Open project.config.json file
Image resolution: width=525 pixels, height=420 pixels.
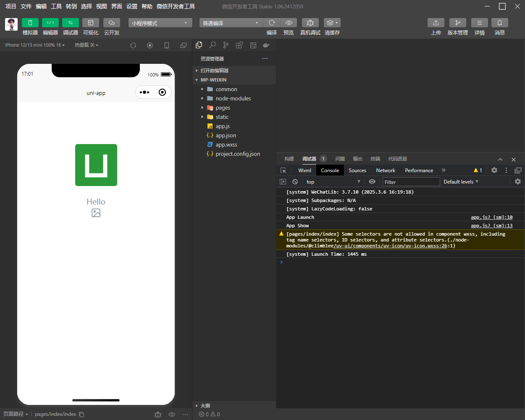pos(234,154)
